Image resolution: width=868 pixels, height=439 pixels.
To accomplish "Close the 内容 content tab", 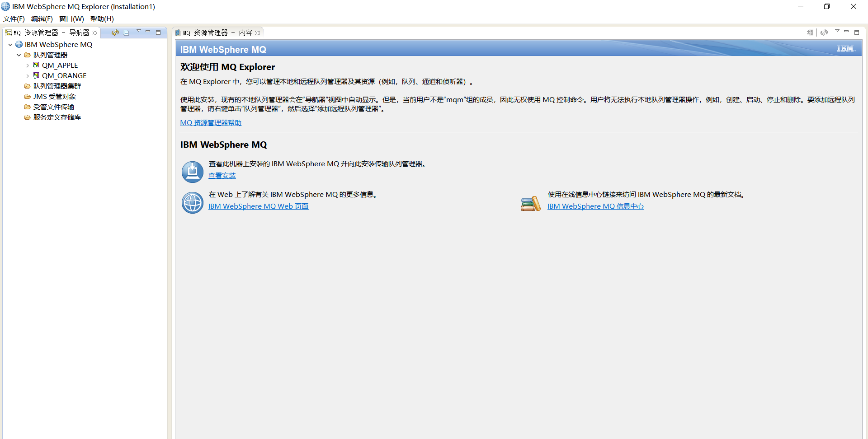I will click(x=258, y=33).
